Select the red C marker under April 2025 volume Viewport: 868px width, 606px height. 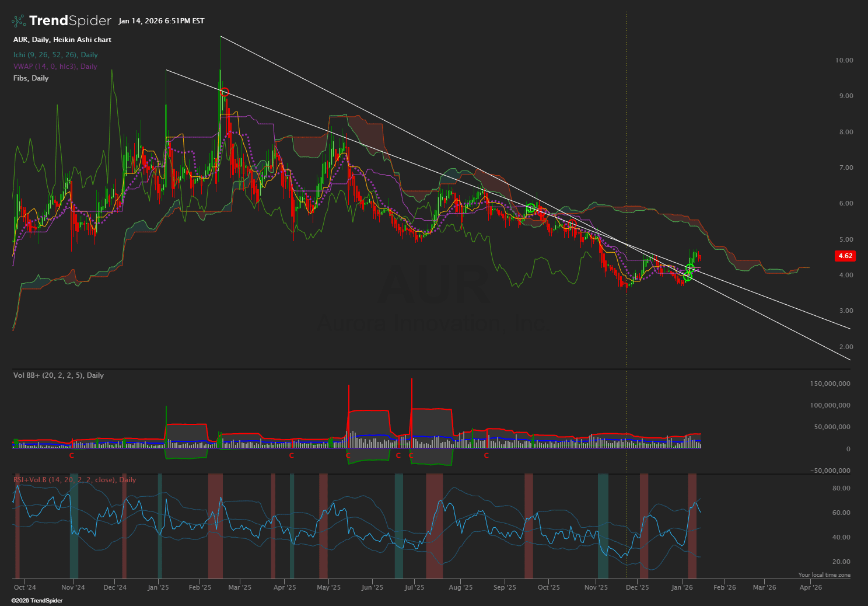coord(292,455)
